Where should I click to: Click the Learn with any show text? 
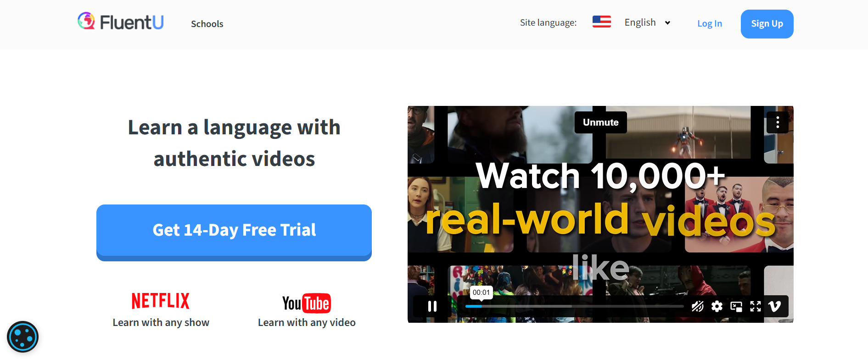pos(161,322)
